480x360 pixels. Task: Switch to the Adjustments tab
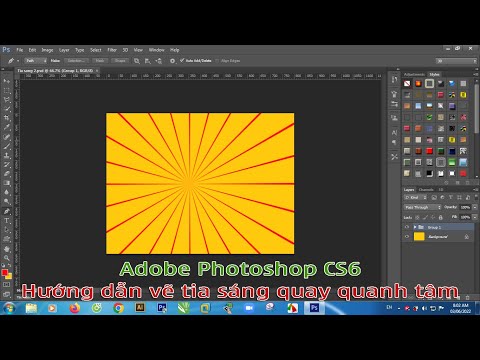click(x=414, y=74)
